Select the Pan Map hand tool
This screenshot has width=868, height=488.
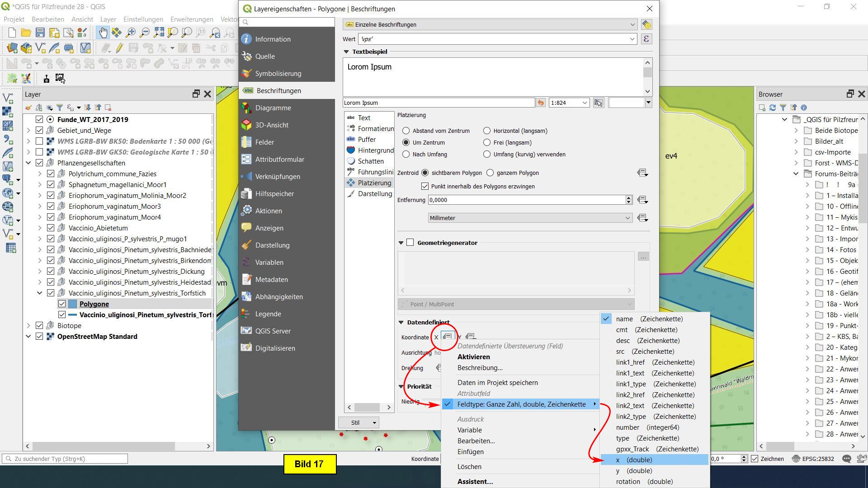click(x=103, y=33)
